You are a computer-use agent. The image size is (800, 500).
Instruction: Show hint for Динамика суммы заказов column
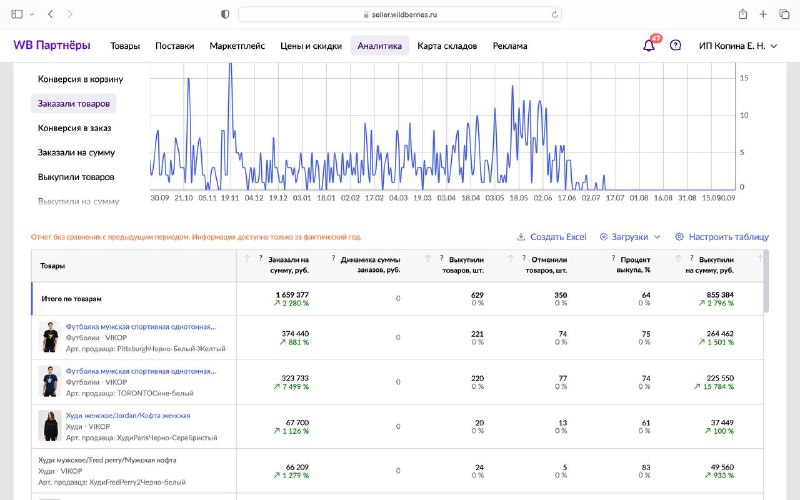pos(334,259)
